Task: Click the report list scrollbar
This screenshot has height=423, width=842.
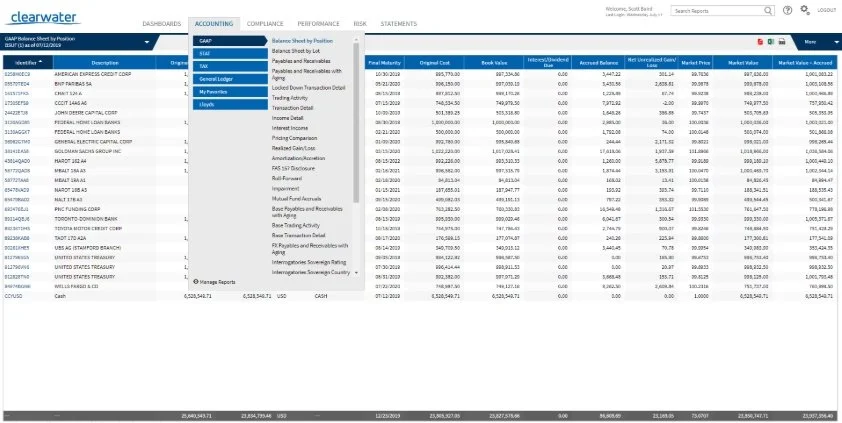Action: pos(355,122)
